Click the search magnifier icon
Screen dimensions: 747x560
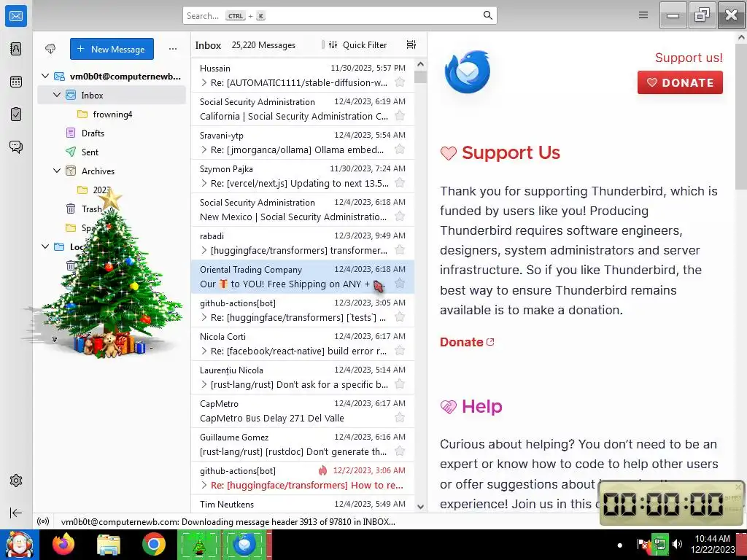tap(487, 15)
